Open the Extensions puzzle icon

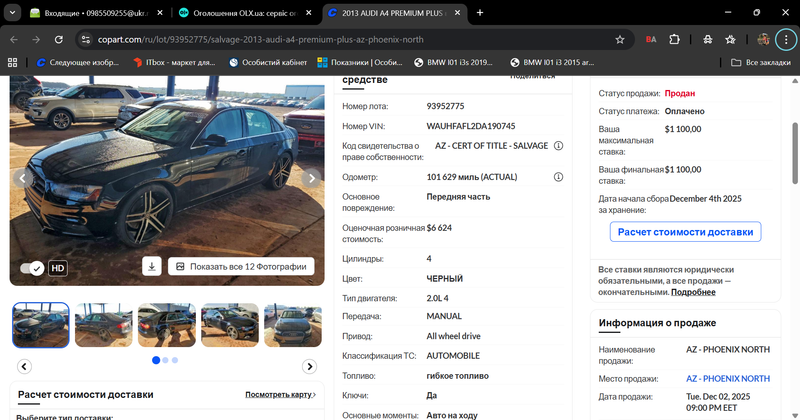[674, 39]
